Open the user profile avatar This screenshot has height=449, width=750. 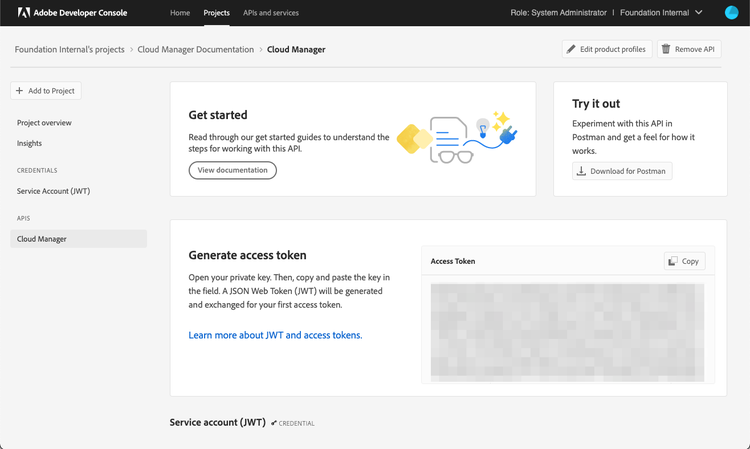(731, 12)
